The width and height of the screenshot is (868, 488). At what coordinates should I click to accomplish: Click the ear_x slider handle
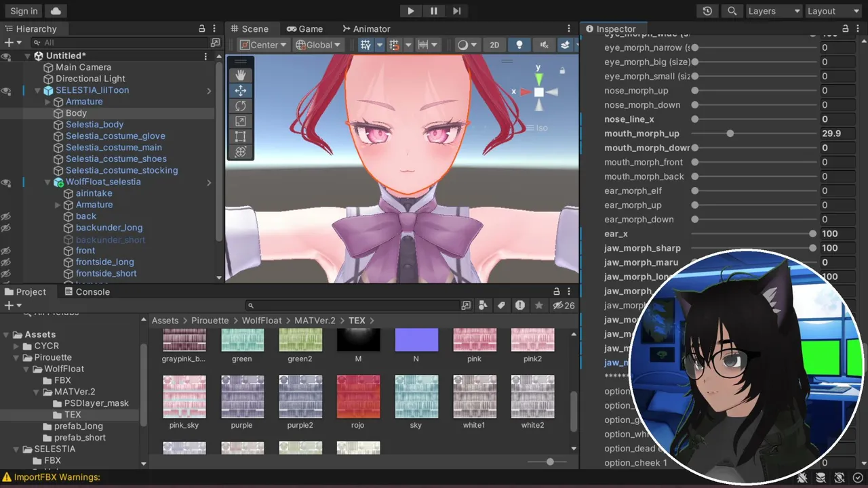click(x=812, y=234)
